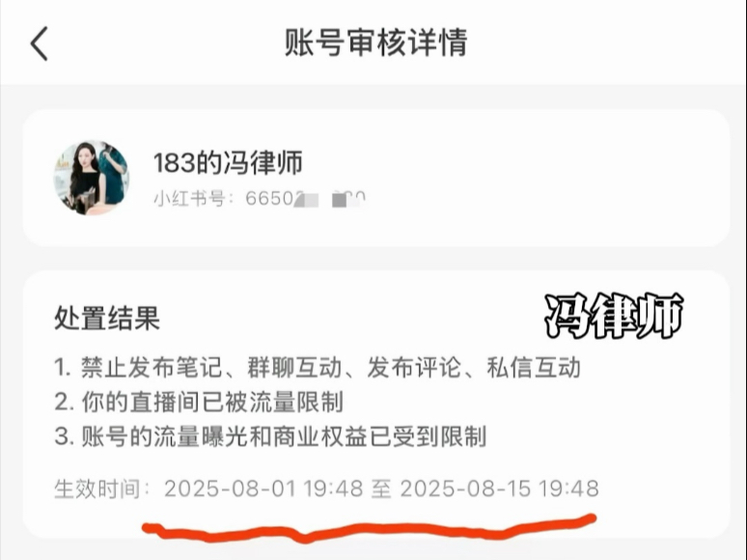
Task: Tap the red underline scribble
Action: 370,529
